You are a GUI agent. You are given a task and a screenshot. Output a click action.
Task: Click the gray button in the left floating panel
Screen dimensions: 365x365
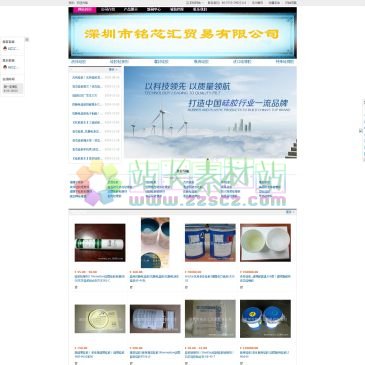coord(13,88)
